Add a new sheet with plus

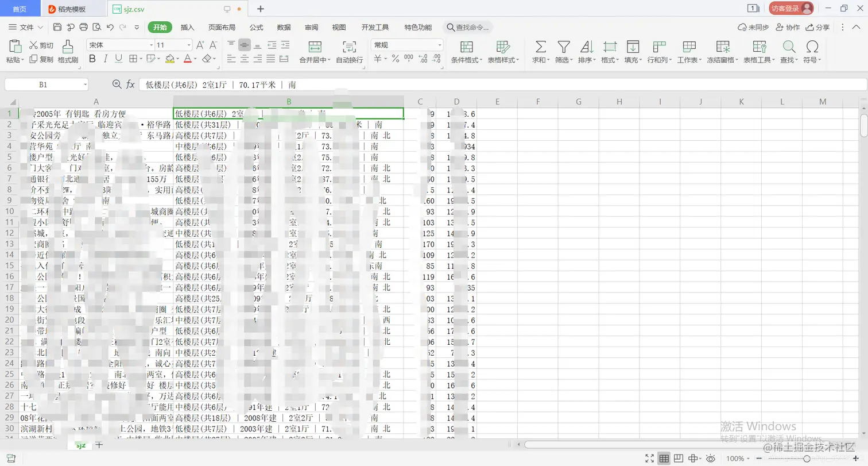tap(99, 445)
